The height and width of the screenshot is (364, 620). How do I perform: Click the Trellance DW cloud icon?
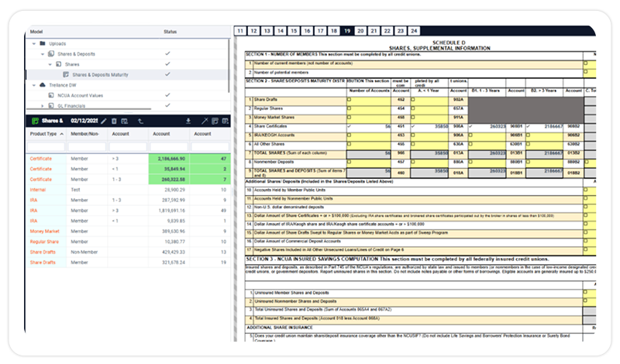[x=43, y=85]
